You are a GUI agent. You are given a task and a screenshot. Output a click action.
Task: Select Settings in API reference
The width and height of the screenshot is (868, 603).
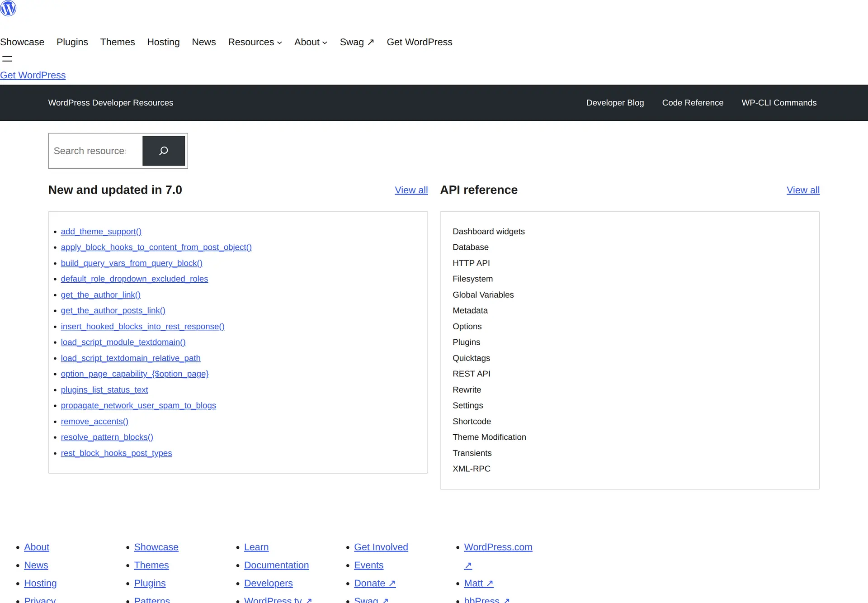(468, 406)
